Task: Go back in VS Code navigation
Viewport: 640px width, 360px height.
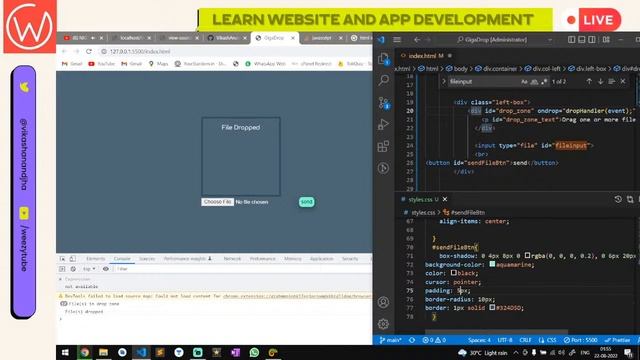Action: tap(417, 40)
